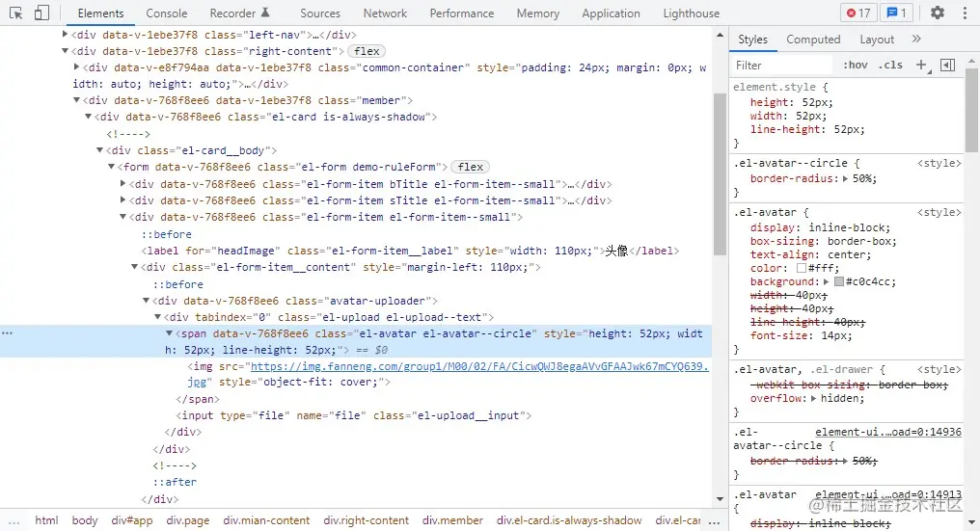This screenshot has height=531, width=980.
Task: Select div#app breadcrumb
Action: 132,520
